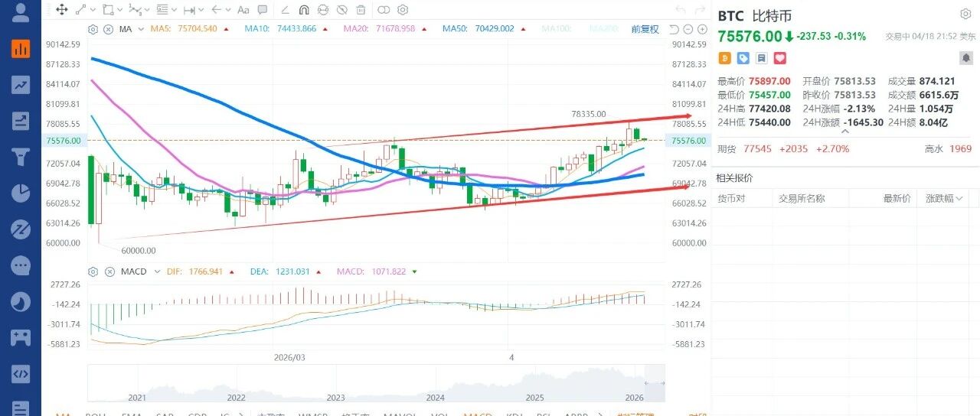Image resolution: width=980 pixels, height=416 pixels.
Task: Expand the range measure tool dropdown
Action: pos(201,10)
